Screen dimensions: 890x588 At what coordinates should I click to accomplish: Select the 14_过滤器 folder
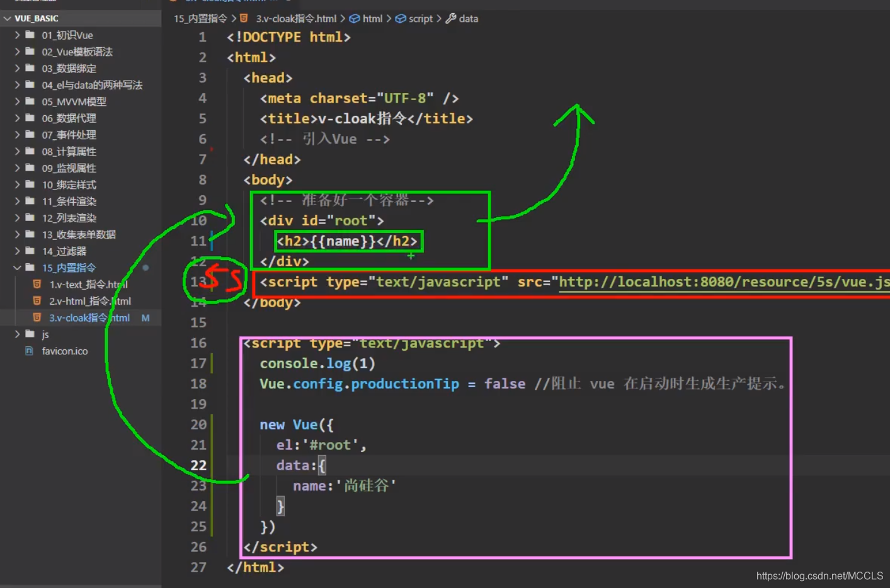click(x=64, y=251)
